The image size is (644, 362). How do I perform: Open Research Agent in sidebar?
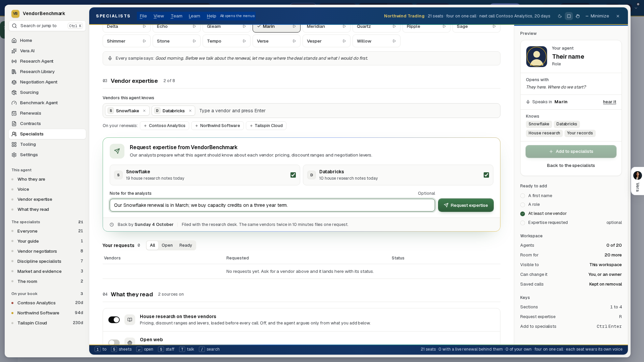click(47, 61)
